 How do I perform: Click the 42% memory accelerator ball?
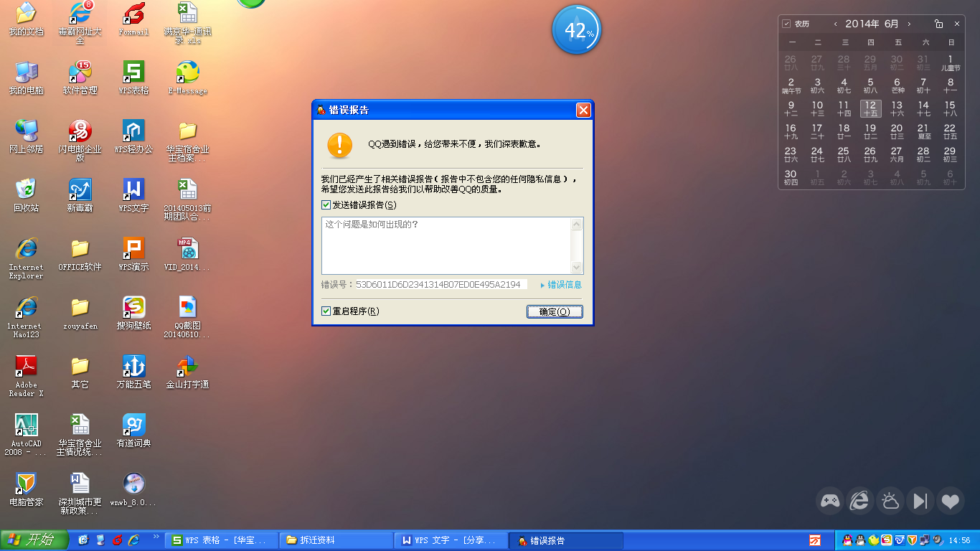pos(576,29)
